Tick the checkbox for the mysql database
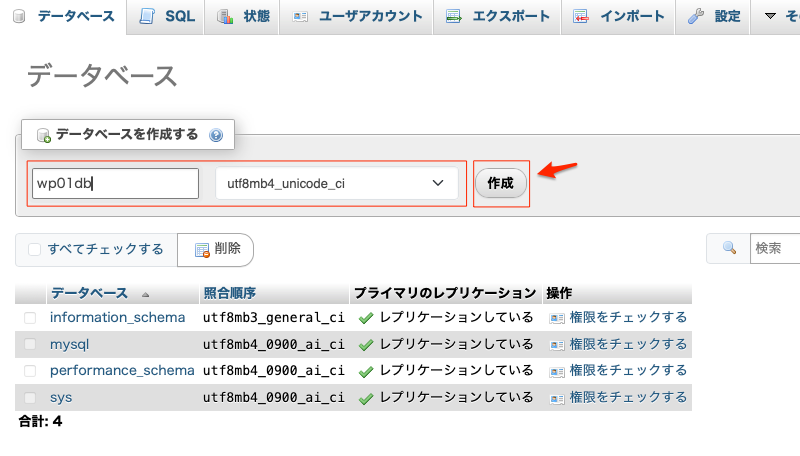Screen dimensions: 800x456 pos(30,344)
